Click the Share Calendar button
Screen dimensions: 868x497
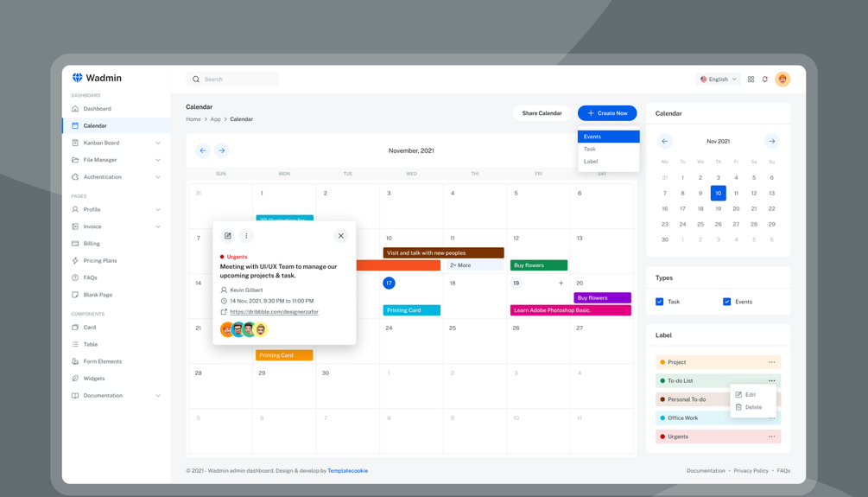tap(542, 113)
